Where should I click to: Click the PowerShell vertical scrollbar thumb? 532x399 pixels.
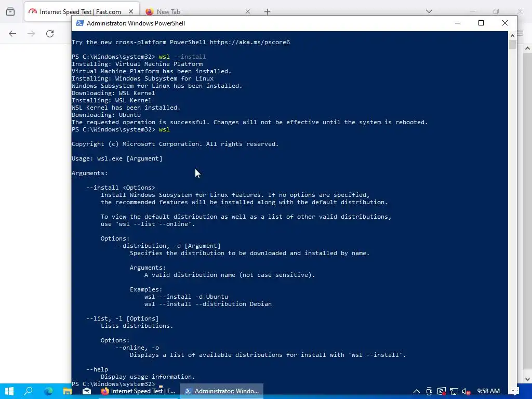pos(512,45)
